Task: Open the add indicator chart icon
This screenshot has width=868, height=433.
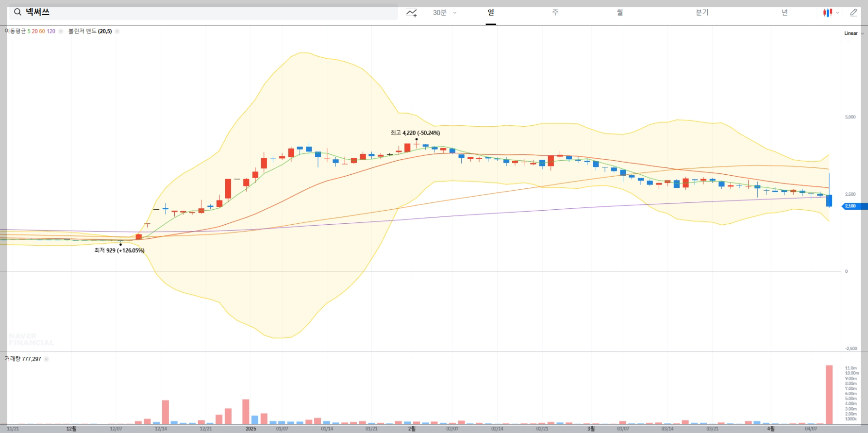Action: tap(412, 13)
